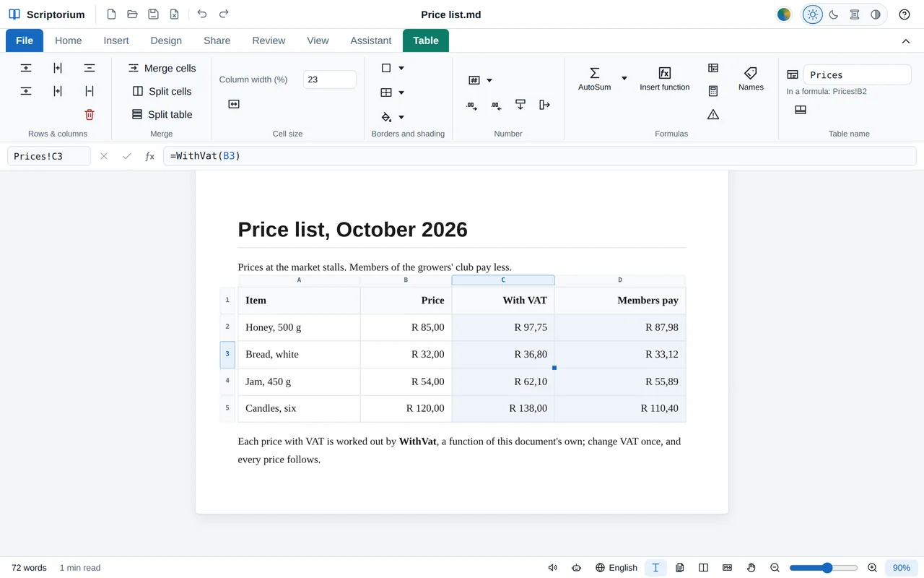Click the decrease decimal places icon
The height and width of the screenshot is (578, 924).
point(496,105)
